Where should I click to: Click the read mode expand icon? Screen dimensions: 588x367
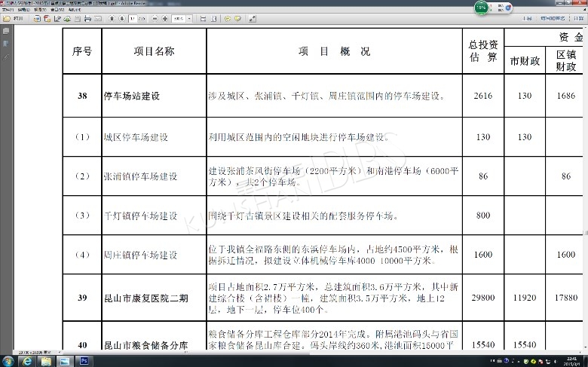point(252,18)
